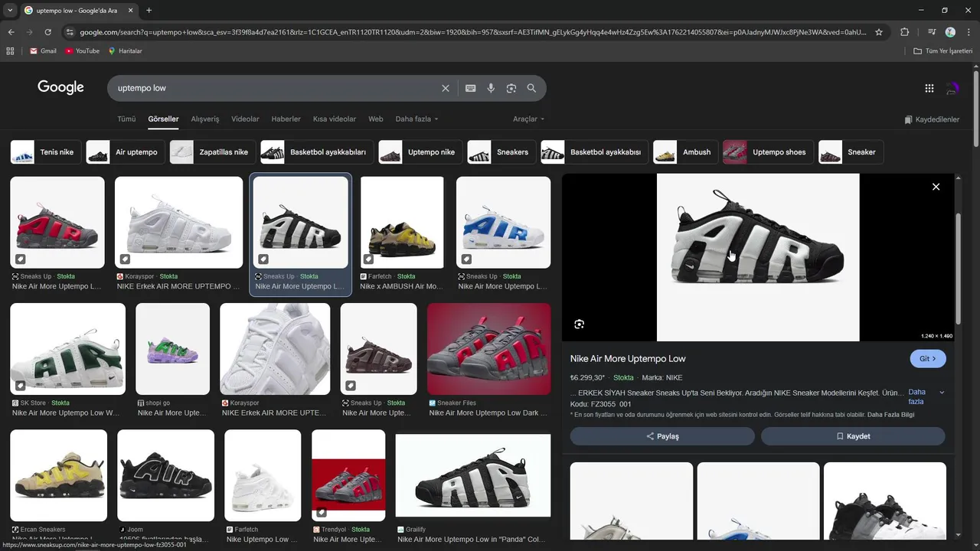Search inside the preview image with Lens

click(x=580, y=324)
